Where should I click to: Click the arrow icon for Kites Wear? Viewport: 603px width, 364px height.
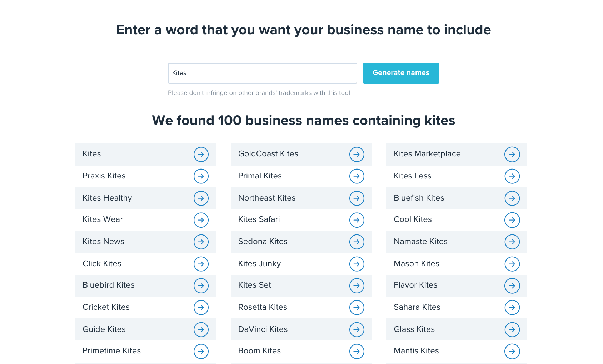[201, 220]
